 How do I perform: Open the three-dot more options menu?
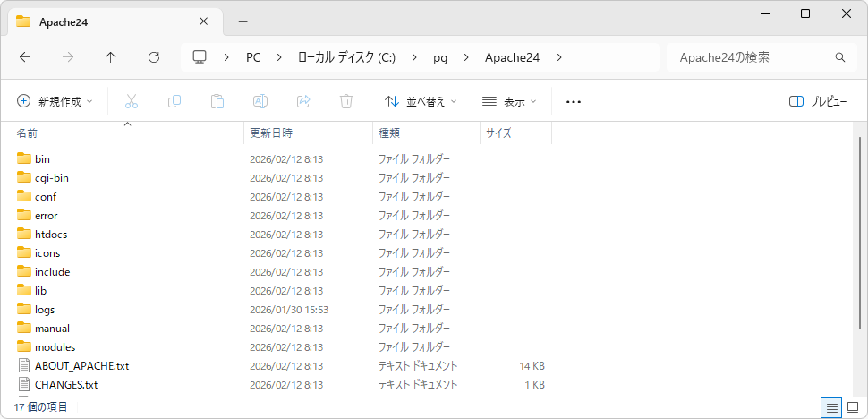pyautogui.click(x=574, y=102)
